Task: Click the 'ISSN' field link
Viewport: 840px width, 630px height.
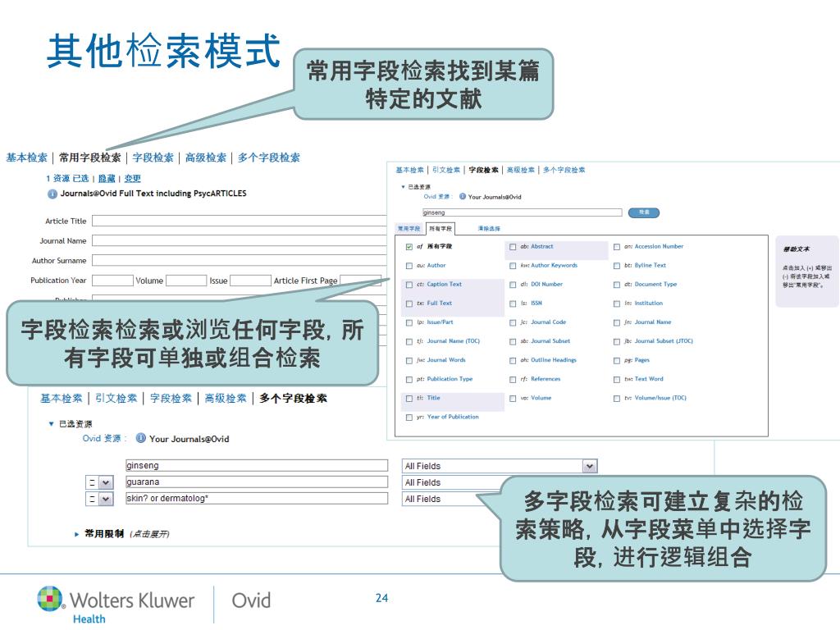Action: (536, 304)
